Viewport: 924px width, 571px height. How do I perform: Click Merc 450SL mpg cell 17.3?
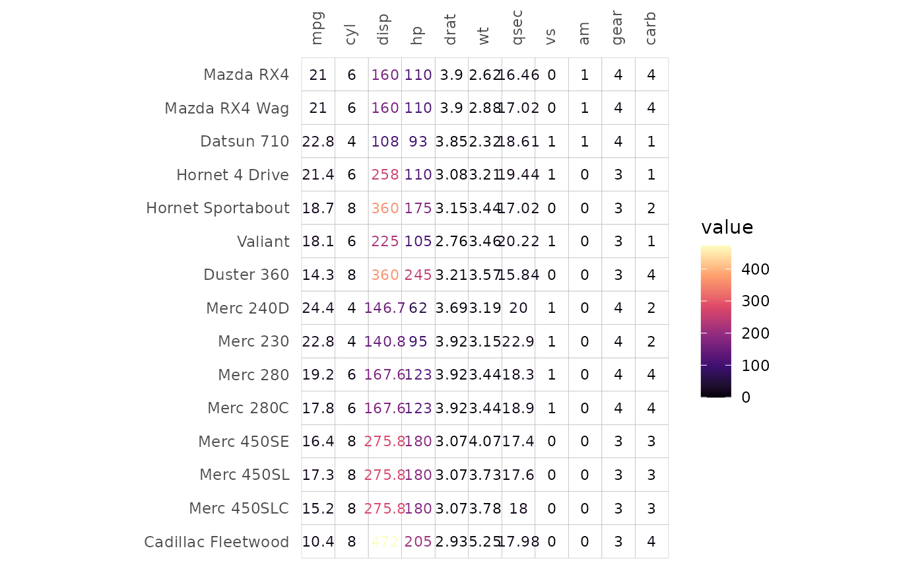point(318,475)
